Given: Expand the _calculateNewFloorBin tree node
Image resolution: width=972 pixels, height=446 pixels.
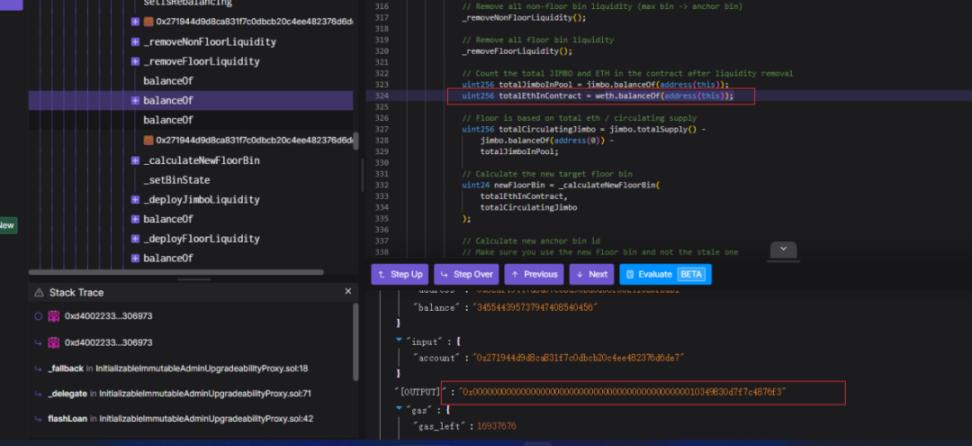Looking at the screenshot, I should click(x=136, y=160).
